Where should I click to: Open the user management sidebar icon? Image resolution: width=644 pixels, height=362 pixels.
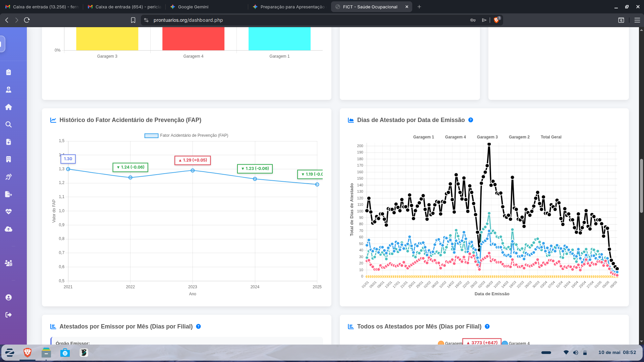point(9,263)
